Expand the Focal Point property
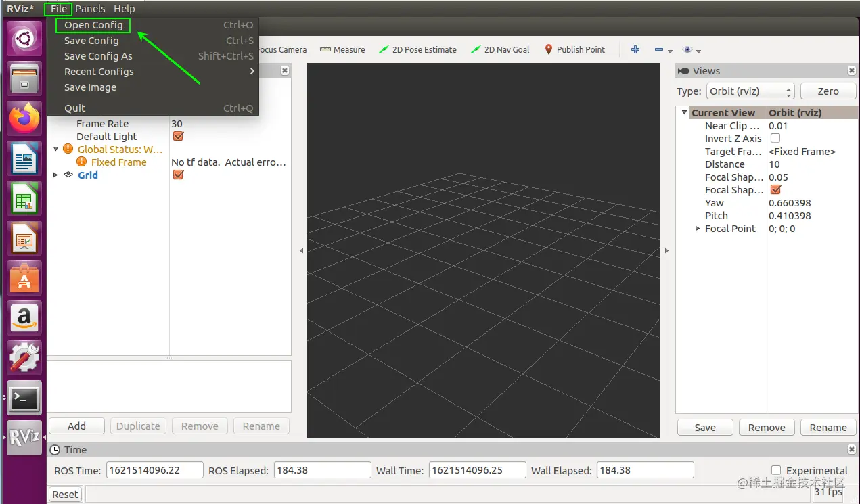Image resolution: width=860 pixels, height=504 pixels. [698, 229]
